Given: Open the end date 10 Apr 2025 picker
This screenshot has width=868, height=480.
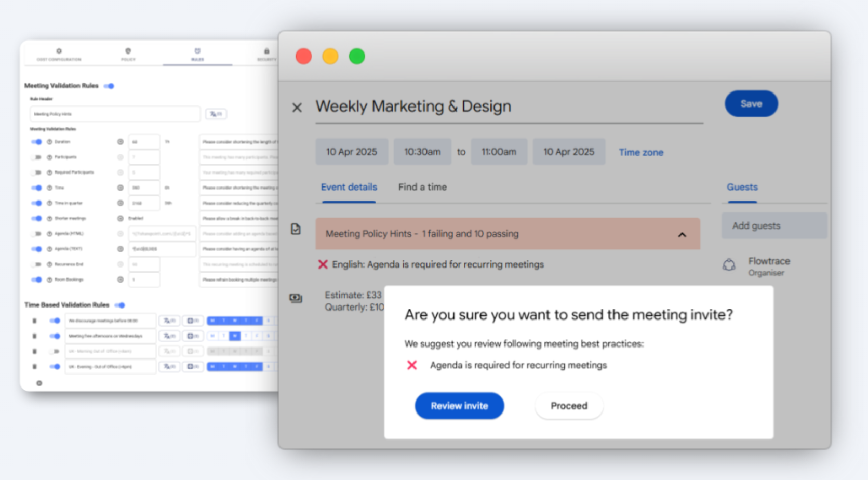Looking at the screenshot, I should pyautogui.click(x=569, y=152).
